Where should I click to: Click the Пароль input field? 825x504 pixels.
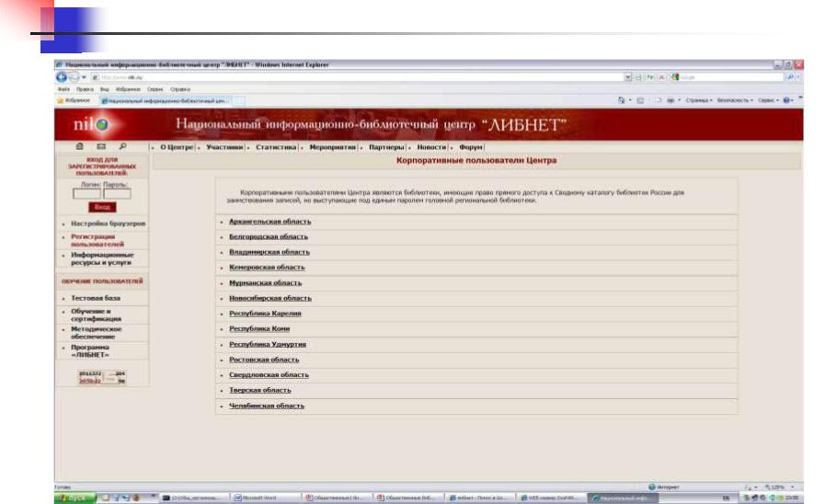117,194
